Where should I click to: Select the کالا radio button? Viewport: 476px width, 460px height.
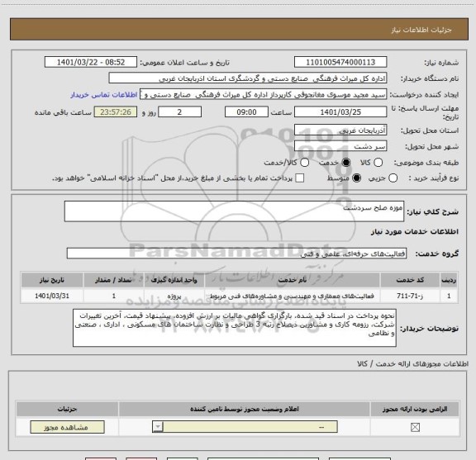[378, 163]
